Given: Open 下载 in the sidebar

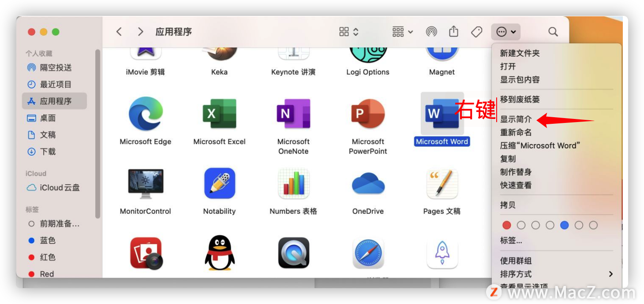Looking at the screenshot, I should [x=54, y=151].
